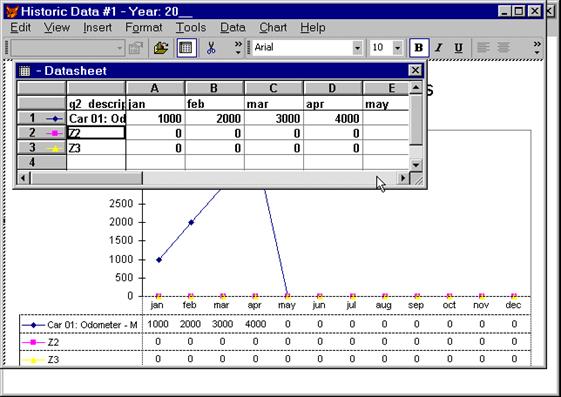Select the Z3 cell in datasheet
Viewport: 561px width, 397px height.
(x=96, y=148)
